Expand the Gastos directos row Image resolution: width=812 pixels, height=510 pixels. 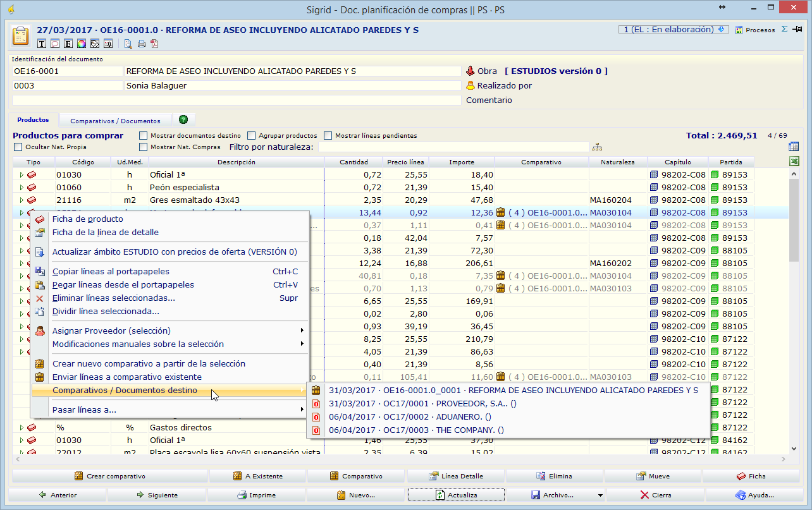tap(22, 427)
